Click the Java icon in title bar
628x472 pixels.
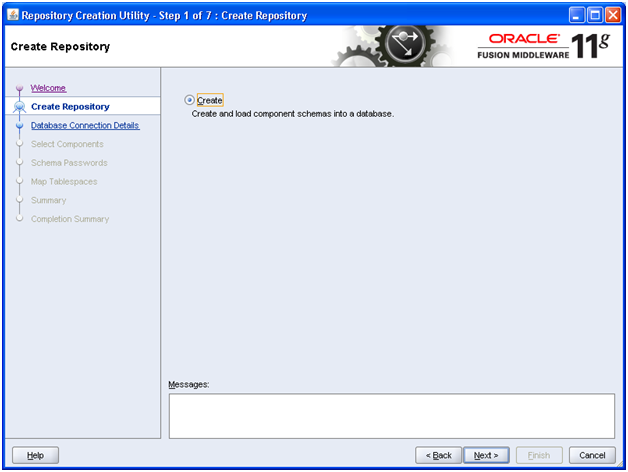[13, 15]
